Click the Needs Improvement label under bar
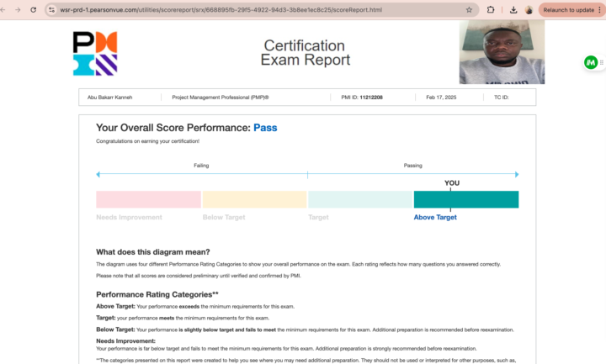 tap(129, 218)
